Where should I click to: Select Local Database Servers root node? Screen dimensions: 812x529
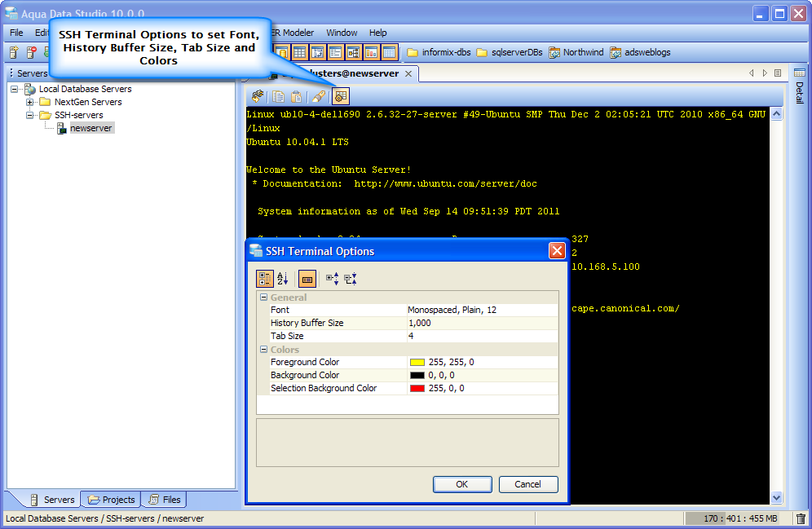pos(86,89)
